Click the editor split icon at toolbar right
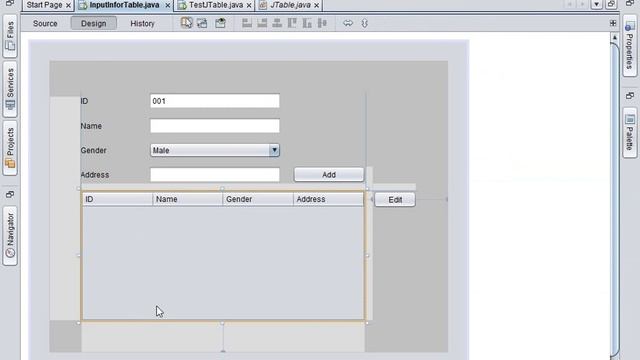Viewport: 640px width, 360px height. [x=613, y=23]
